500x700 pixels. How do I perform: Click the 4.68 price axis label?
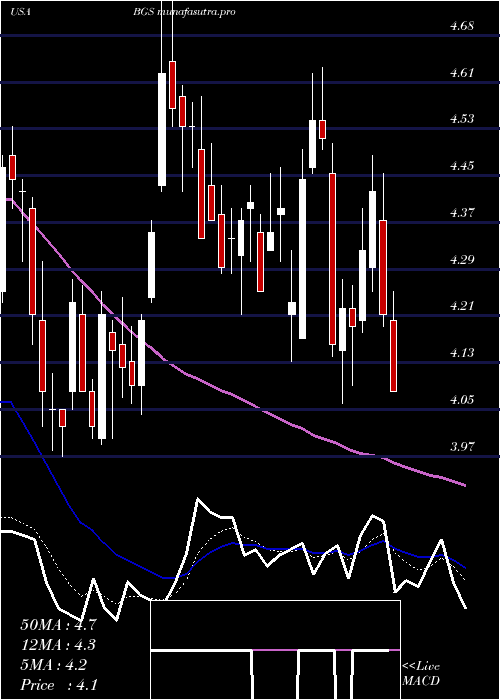(x=462, y=26)
